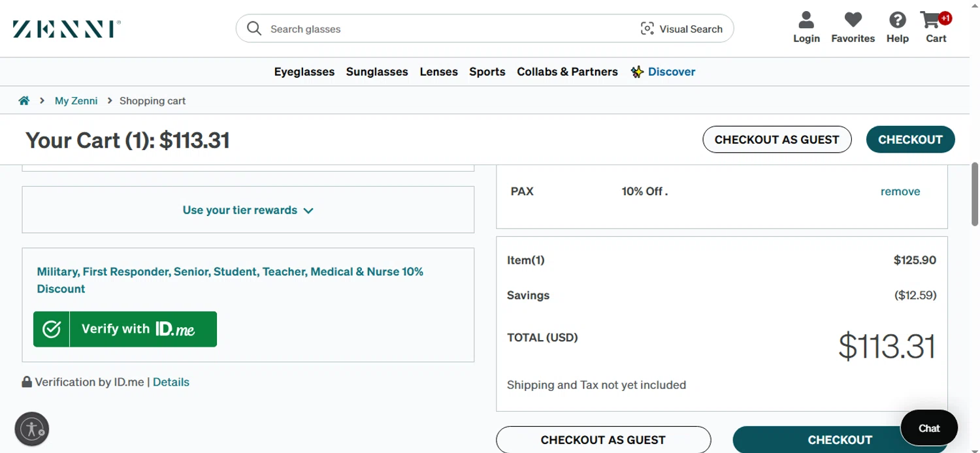Remove the PAX promo code
The height and width of the screenshot is (453, 980).
coord(900,191)
